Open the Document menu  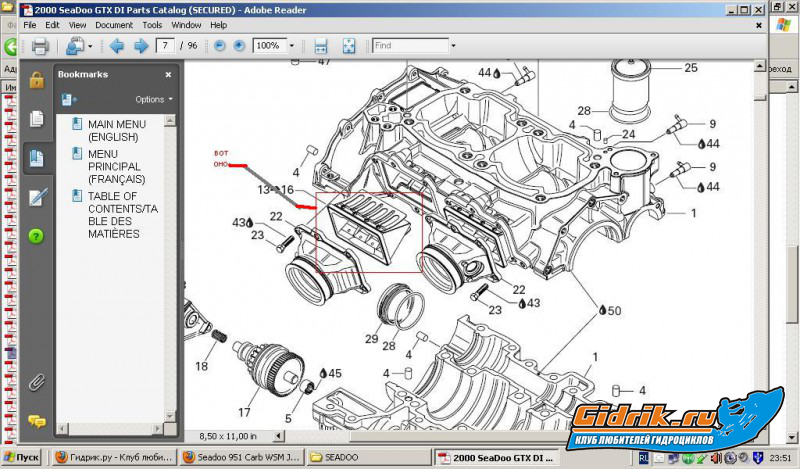pos(114,24)
